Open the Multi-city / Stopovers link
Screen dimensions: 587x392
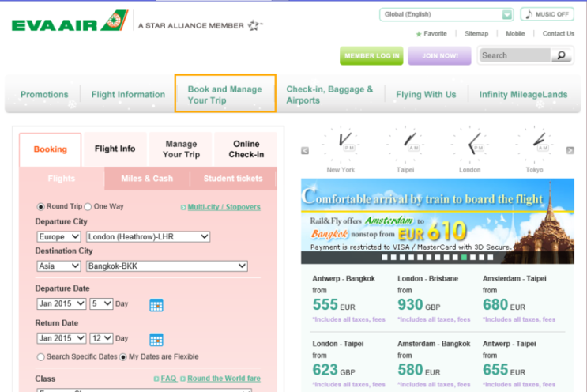coord(224,207)
